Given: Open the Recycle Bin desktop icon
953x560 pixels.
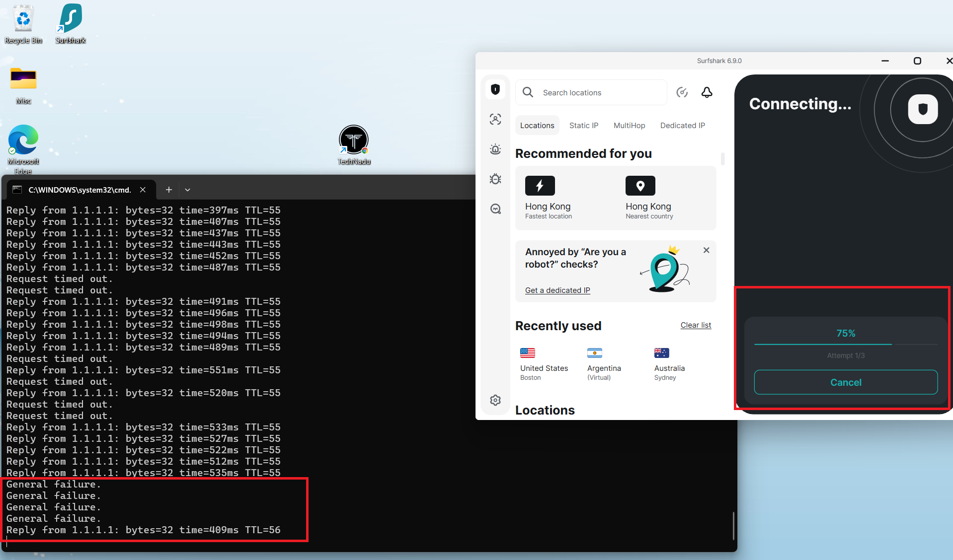Looking at the screenshot, I should pyautogui.click(x=23, y=24).
